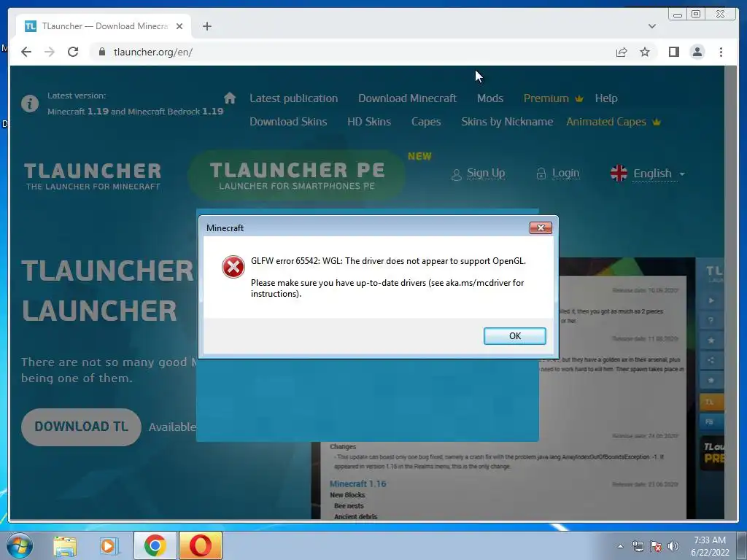Open Windows Explorer from taskbar

coord(65,545)
